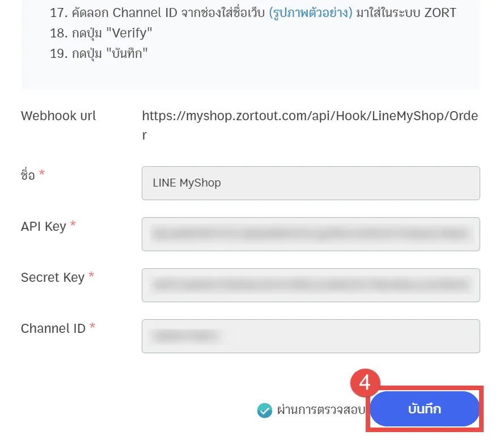Click into the Channel ID input field
The height and width of the screenshot is (444, 504).
(311, 336)
